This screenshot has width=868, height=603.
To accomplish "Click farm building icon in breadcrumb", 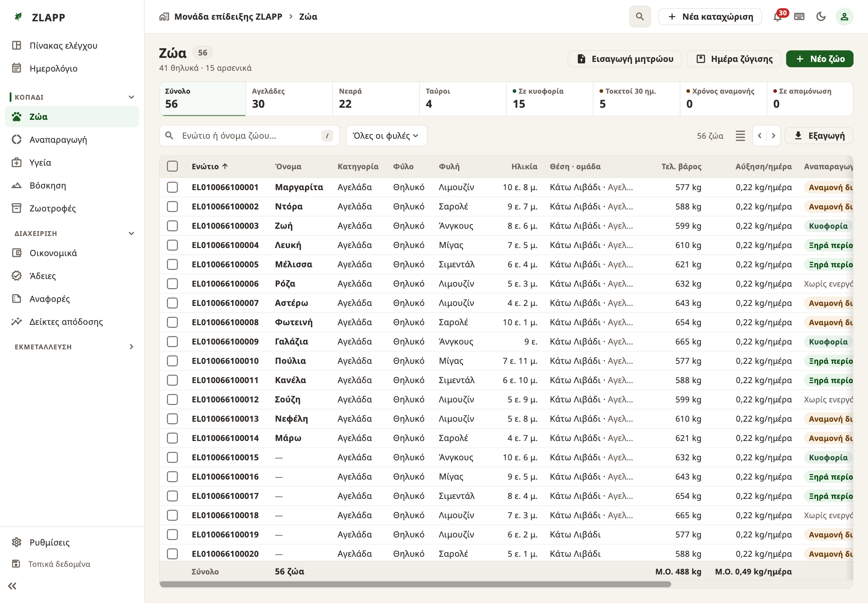I will pyautogui.click(x=164, y=16).
